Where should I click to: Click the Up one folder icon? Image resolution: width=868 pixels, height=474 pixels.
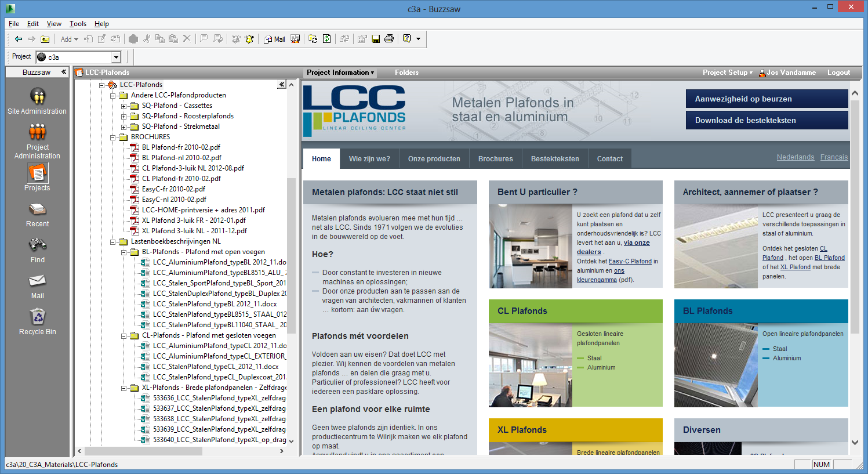pyautogui.click(x=45, y=39)
